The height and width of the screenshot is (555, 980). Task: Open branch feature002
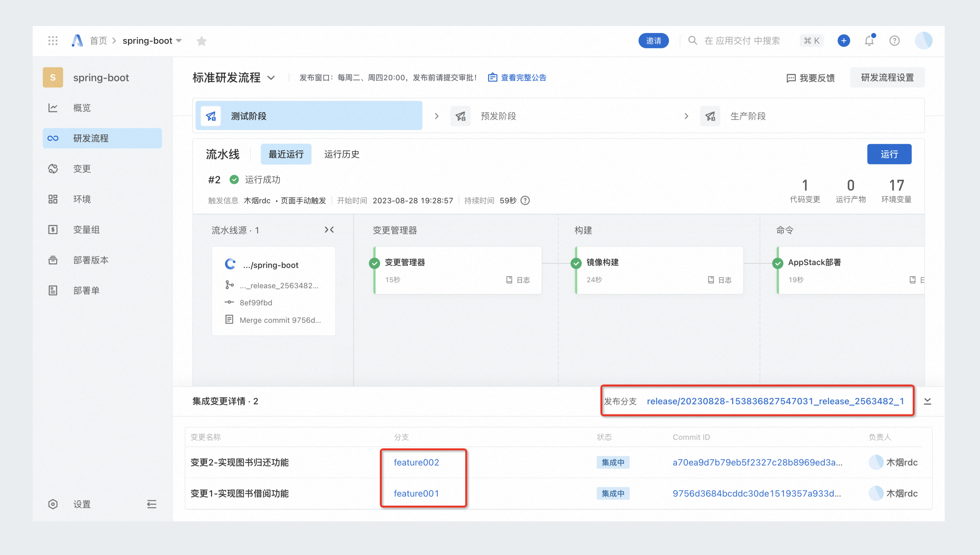[416, 462]
